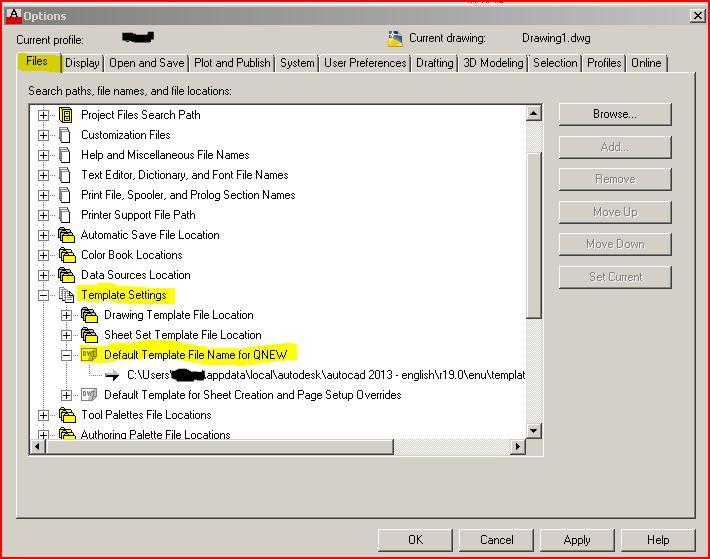The height and width of the screenshot is (559, 710).
Task: Click the Printer Support File Path icon
Action: pyautogui.click(x=65, y=215)
